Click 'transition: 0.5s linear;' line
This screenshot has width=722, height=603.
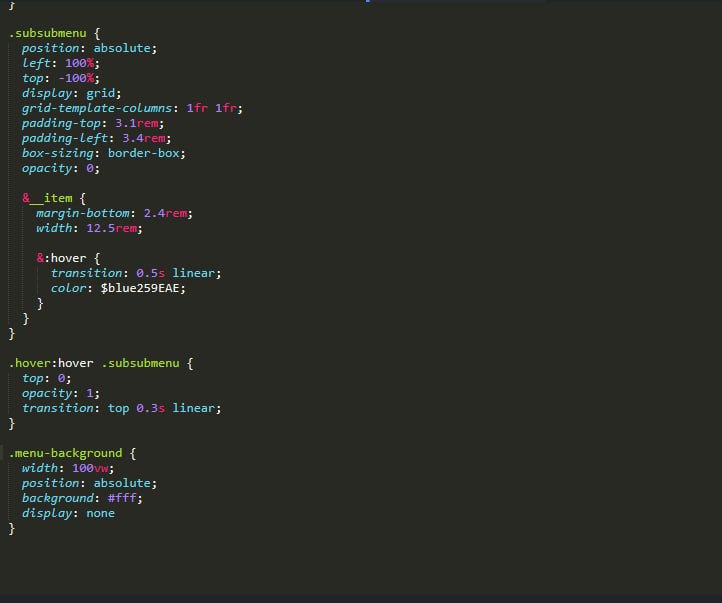[136, 273]
